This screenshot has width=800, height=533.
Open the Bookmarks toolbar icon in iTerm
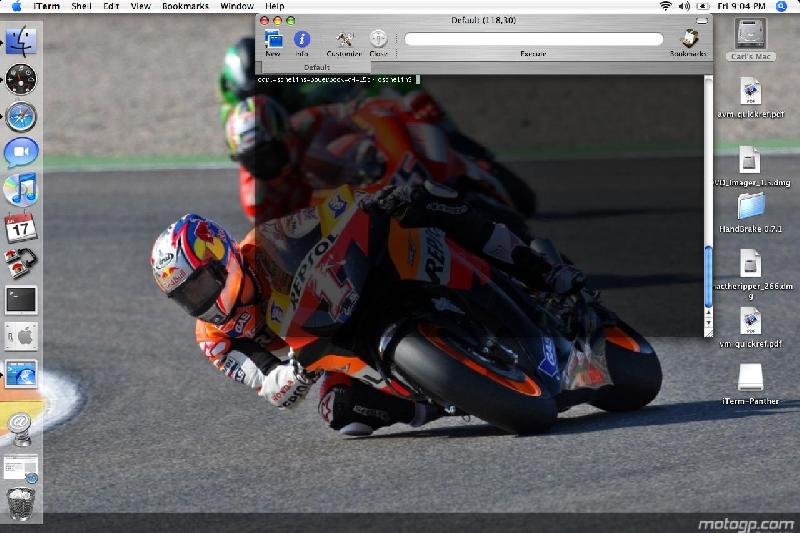(689, 40)
